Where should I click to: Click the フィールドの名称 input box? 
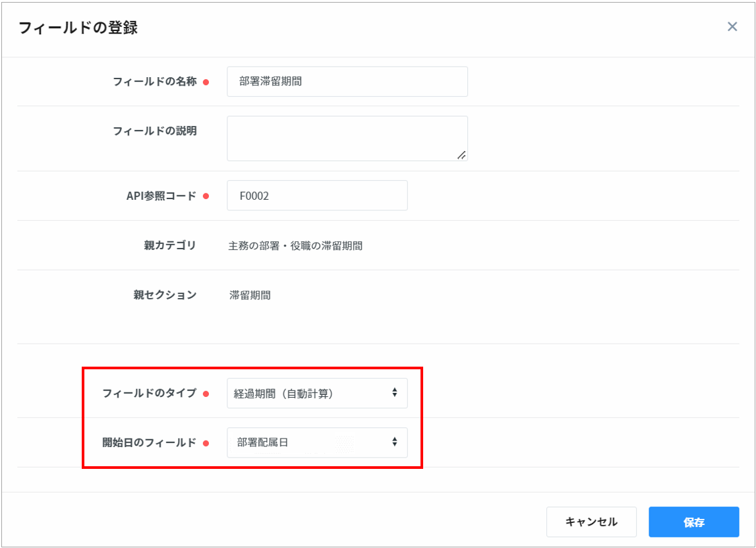pyautogui.click(x=347, y=82)
